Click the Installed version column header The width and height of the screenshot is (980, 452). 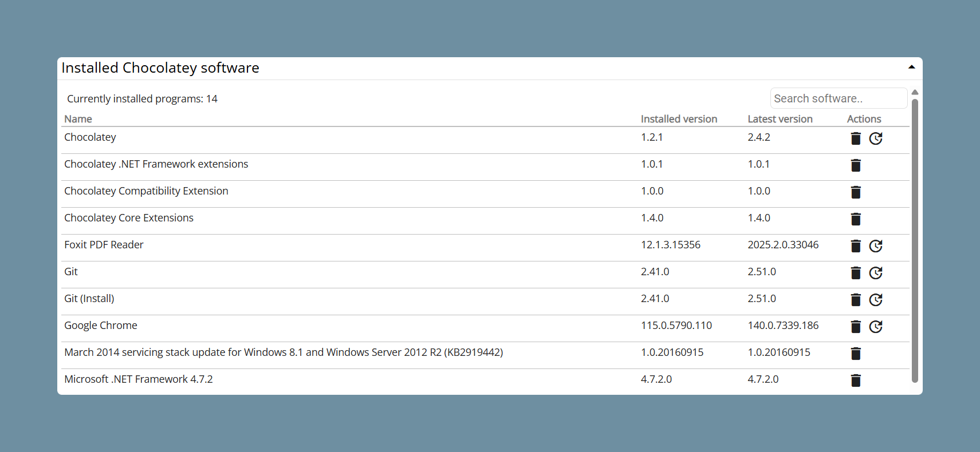coord(679,119)
